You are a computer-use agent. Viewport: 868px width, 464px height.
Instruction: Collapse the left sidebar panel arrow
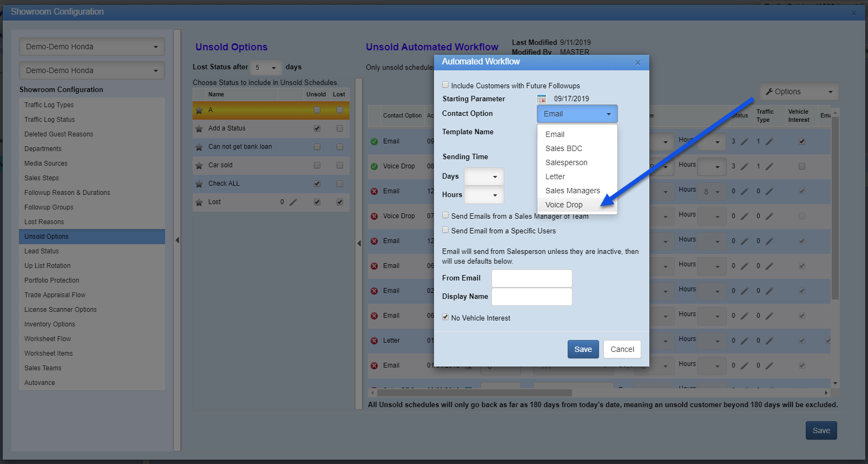[177, 240]
